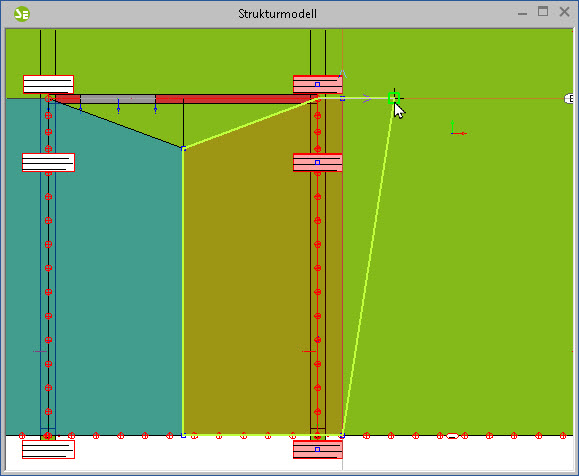Select the bottom-left white label box

(48, 449)
